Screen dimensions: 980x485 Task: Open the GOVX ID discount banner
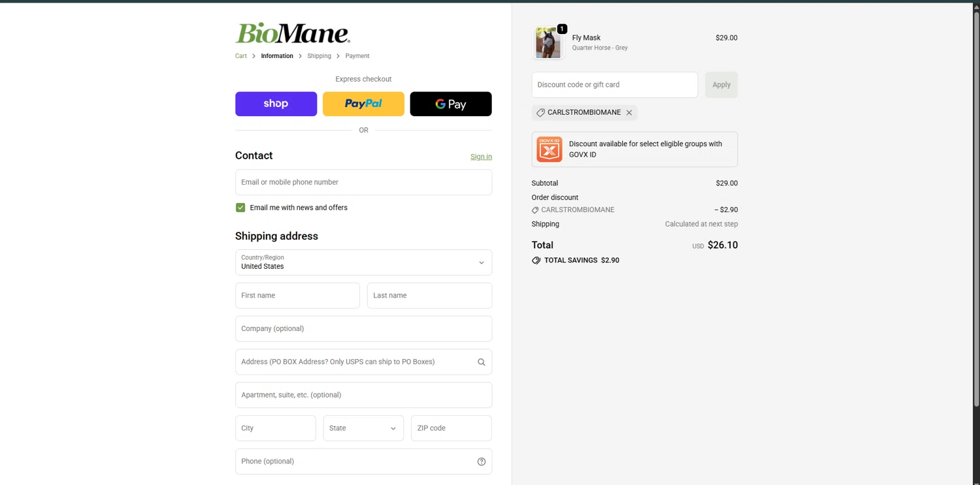634,149
